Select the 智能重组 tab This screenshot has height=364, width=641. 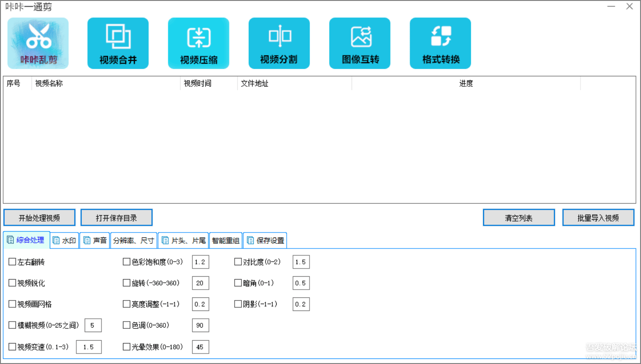[x=226, y=240]
